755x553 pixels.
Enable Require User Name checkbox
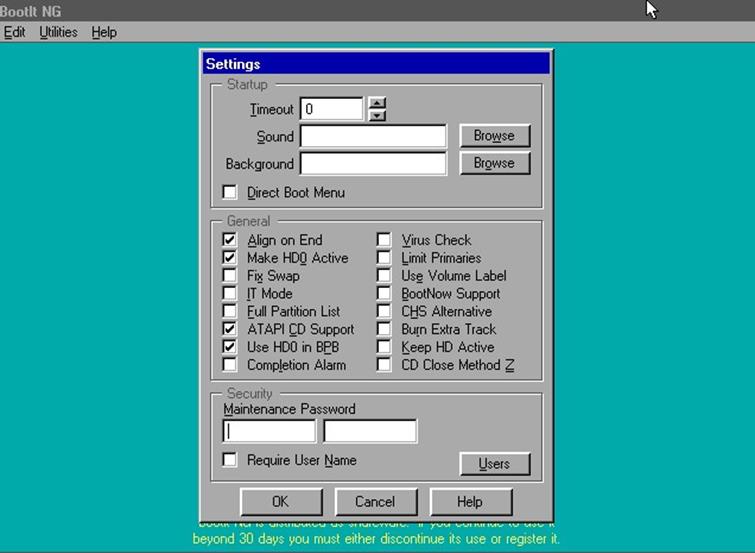(230, 460)
